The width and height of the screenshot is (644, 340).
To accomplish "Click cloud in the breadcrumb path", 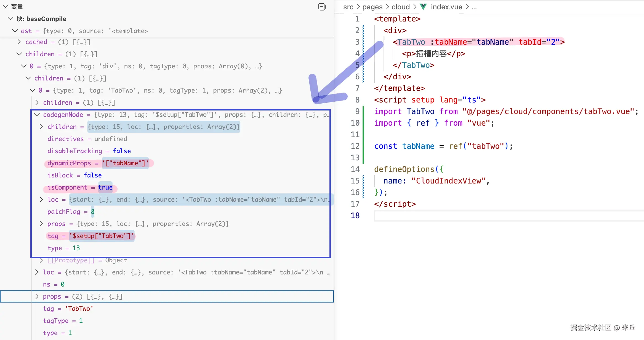I will (x=400, y=7).
